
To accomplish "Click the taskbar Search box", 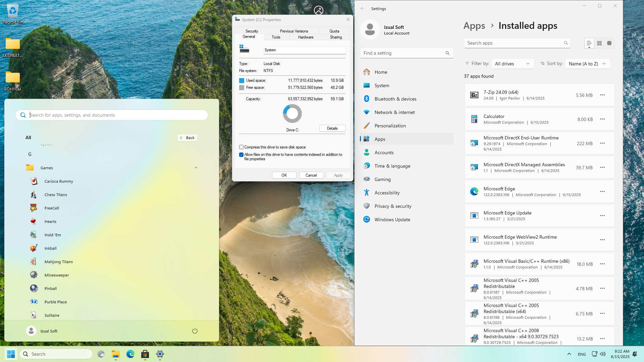I will coord(56,354).
